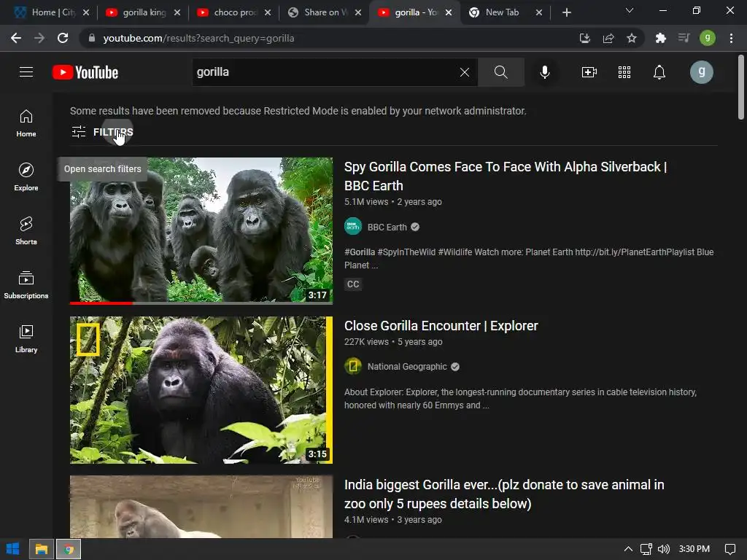747x560 pixels.
Task: Open a new browser tab
Action: click(566, 12)
